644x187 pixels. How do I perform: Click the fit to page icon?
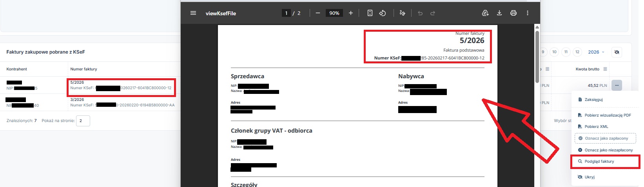[x=370, y=13]
